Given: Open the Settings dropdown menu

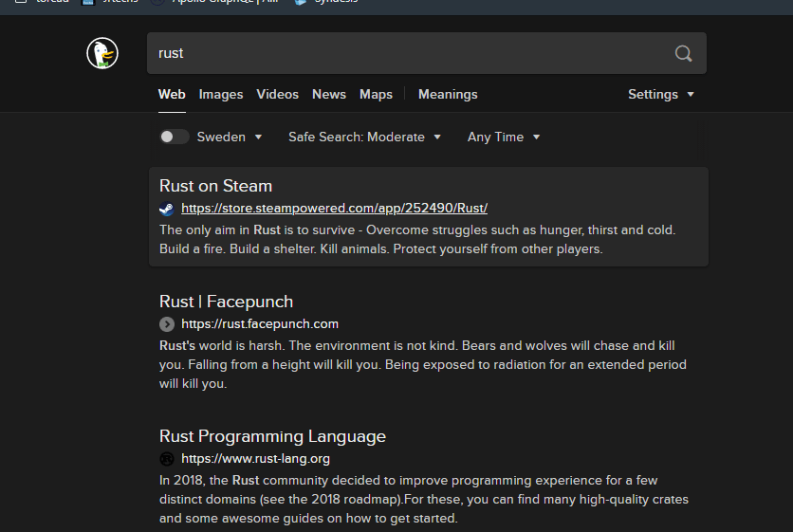Looking at the screenshot, I should [x=661, y=95].
